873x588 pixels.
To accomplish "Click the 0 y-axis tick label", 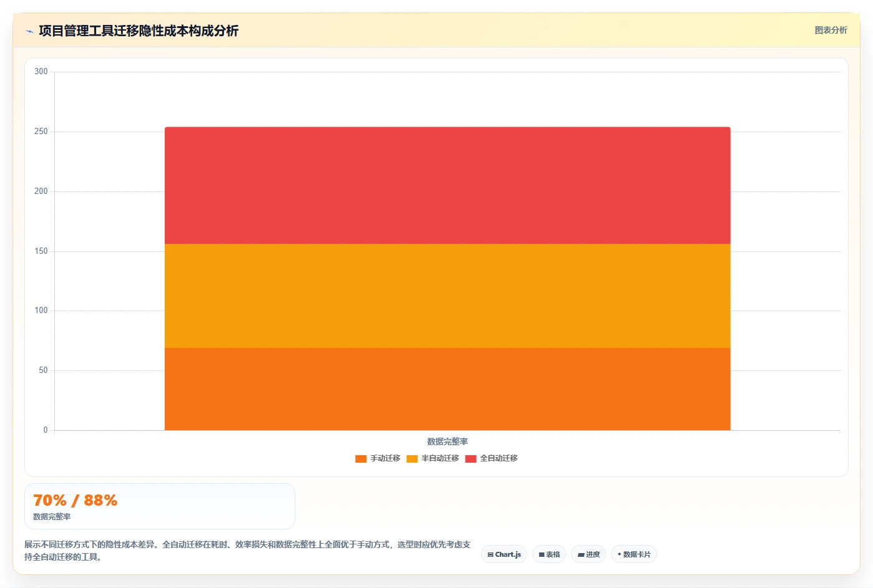I will pyautogui.click(x=46, y=430).
